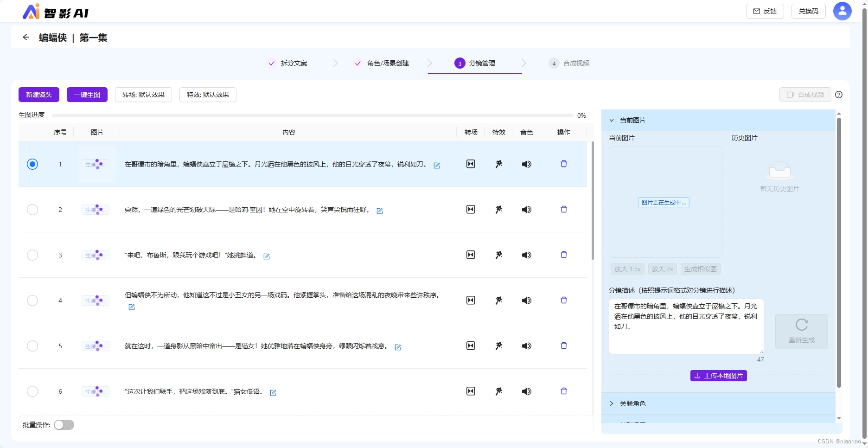Open transition settings for row 3
This screenshot has width=868, height=448.
click(471, 255)
